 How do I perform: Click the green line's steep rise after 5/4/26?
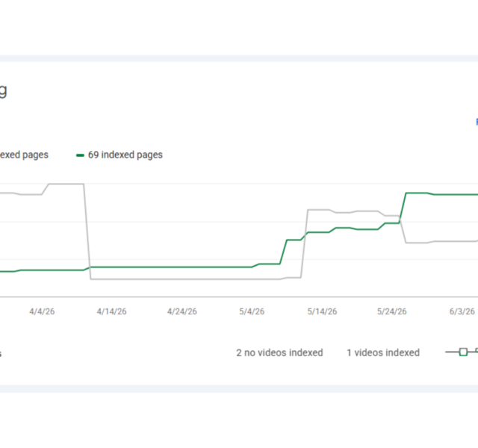click(x=284, y=252)
